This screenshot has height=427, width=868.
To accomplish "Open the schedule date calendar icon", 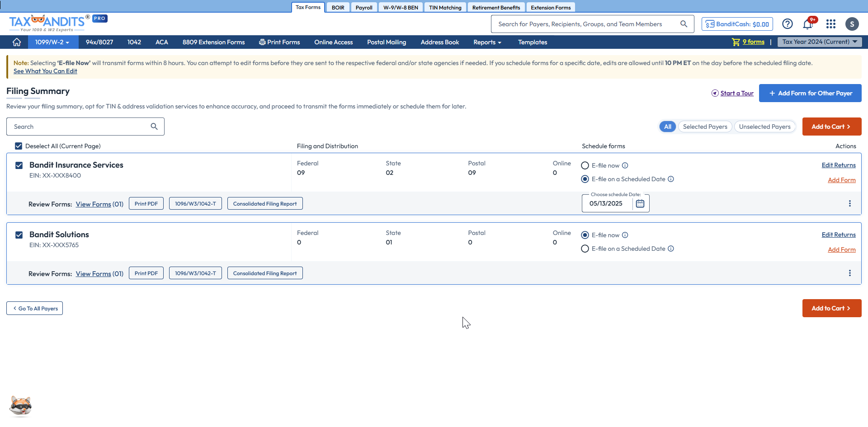I will (640, 204).
